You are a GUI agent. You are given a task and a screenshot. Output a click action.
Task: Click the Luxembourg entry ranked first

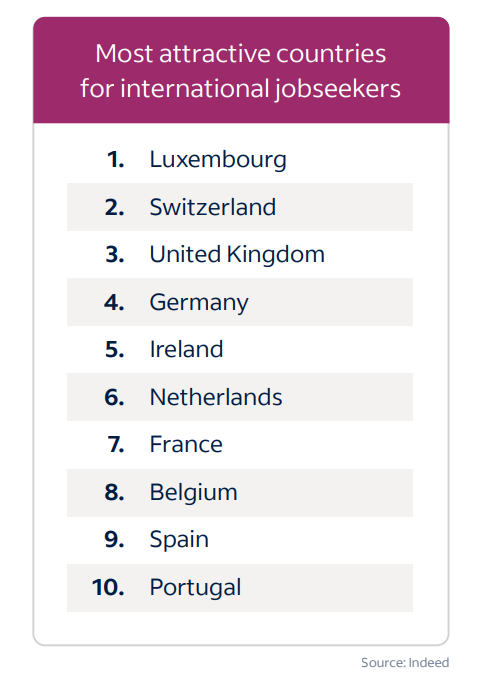(x=218, y=160)
